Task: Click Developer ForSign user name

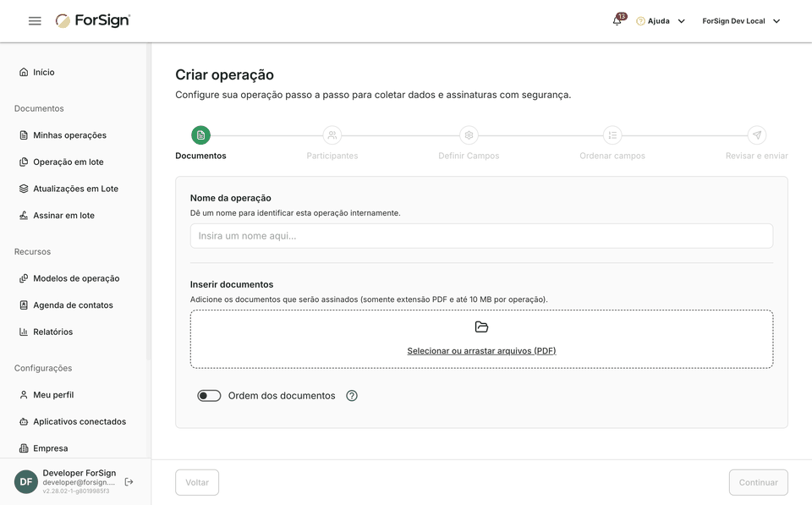Action: click(80, 473)
